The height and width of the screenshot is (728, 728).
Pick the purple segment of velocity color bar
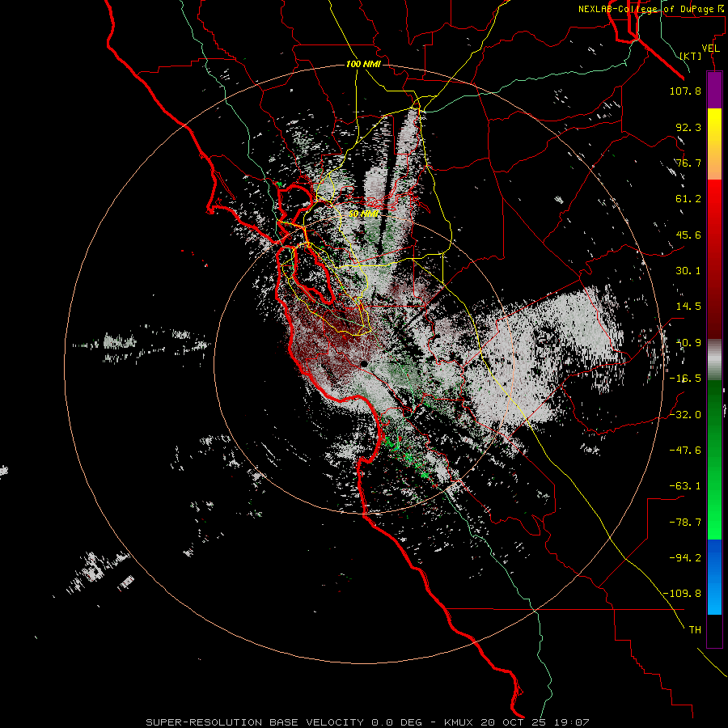[x=714, y=90]
